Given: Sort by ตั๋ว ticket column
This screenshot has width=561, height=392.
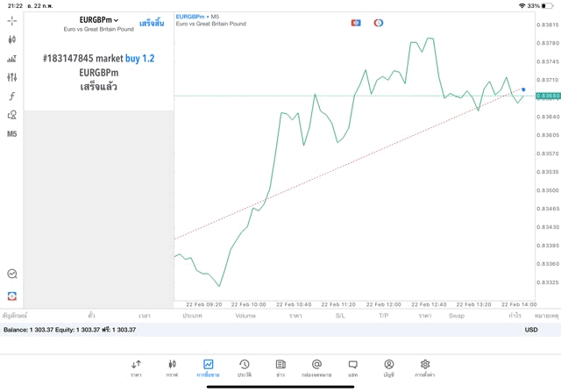Looking at the screenshot, I should 91,316.
